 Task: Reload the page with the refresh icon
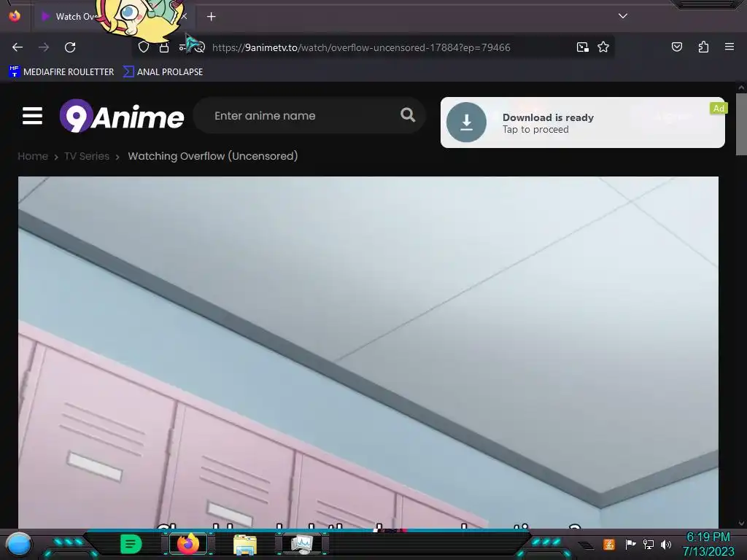coord(70,47)
